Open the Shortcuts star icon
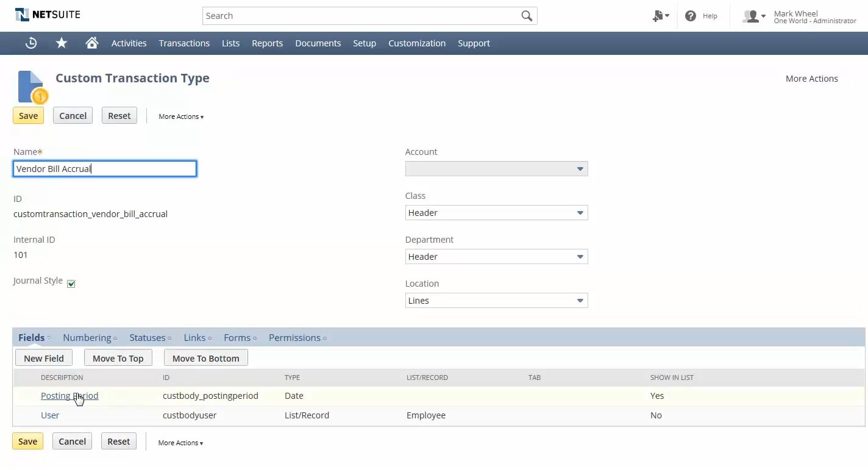 click(62, 43)
